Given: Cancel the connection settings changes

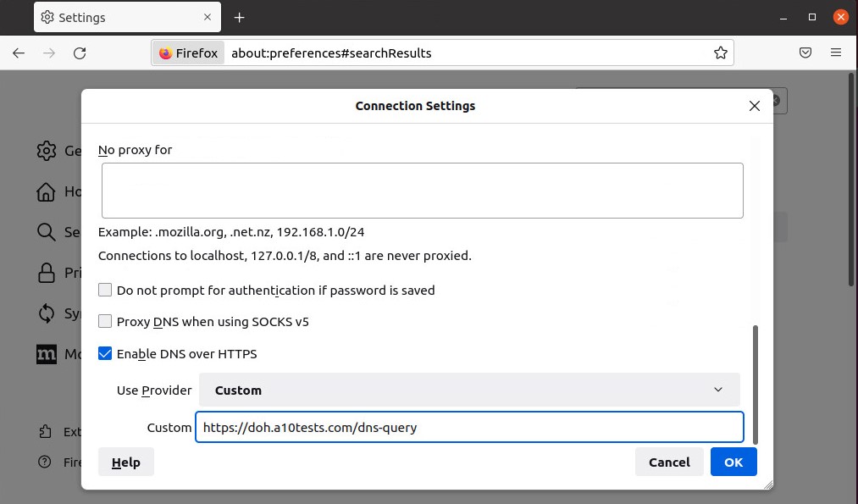Looking at the screenshot, I should coord(669,462).
